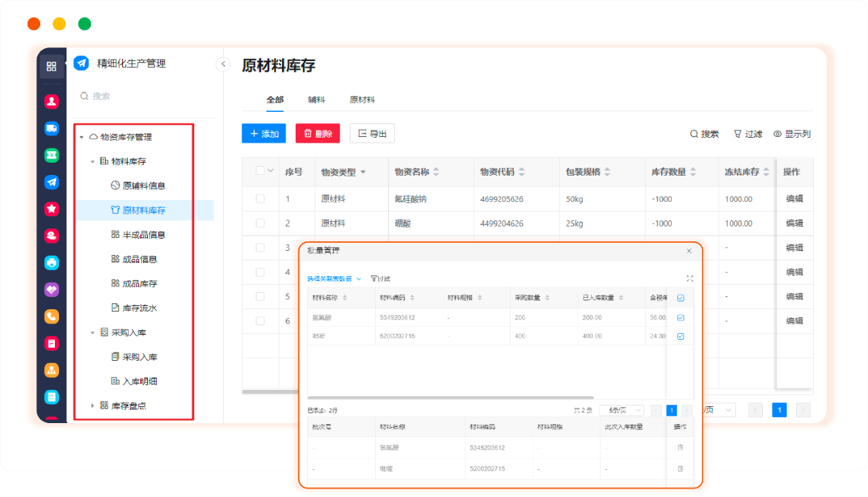Open the 5条/页 page size dropdown

(x=621, y=410)
